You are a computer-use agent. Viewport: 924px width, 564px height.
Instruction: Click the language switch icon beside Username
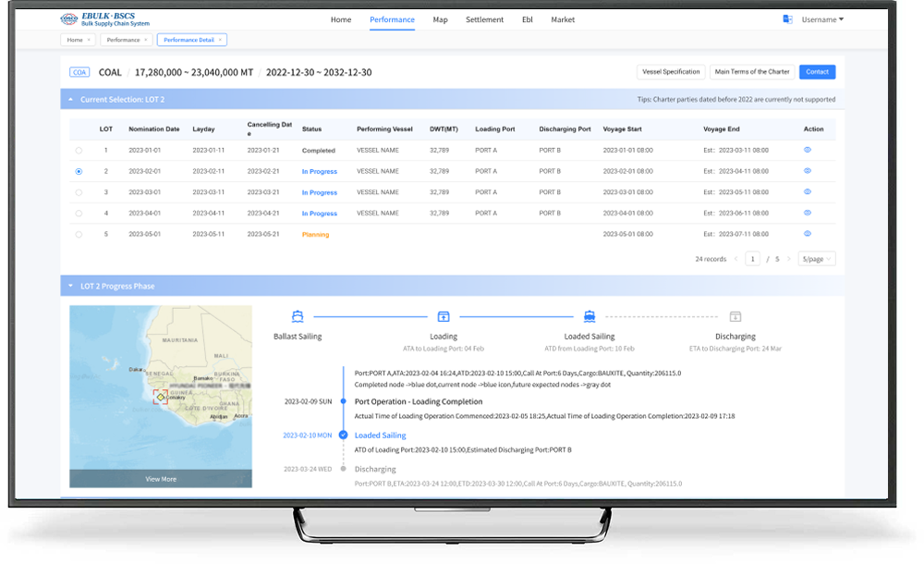(x=787, y=19)
